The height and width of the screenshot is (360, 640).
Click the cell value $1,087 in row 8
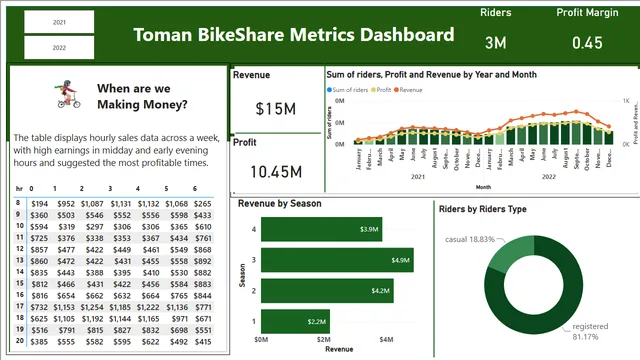coord(92,204)
